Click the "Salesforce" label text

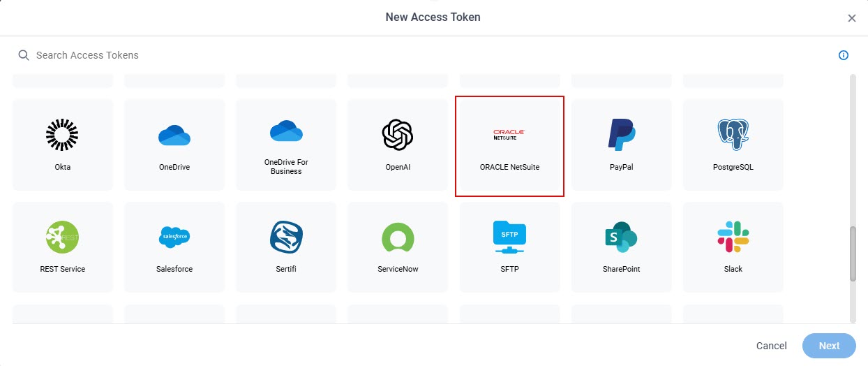click(x=174, y=269)
